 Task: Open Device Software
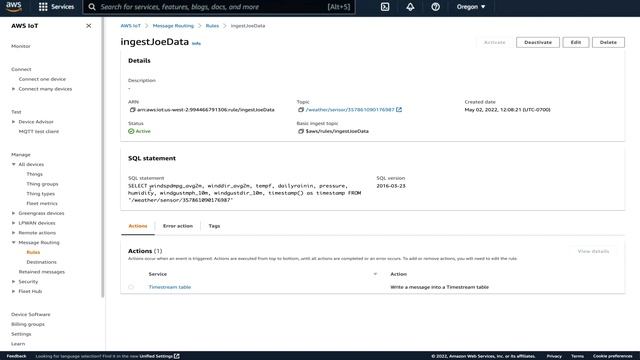[x=31, y=314]
